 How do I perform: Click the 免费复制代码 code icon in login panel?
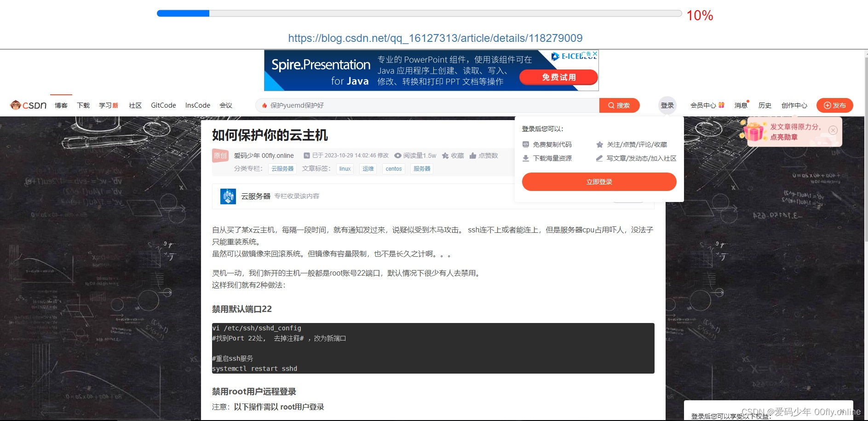[x=525, y=144]
